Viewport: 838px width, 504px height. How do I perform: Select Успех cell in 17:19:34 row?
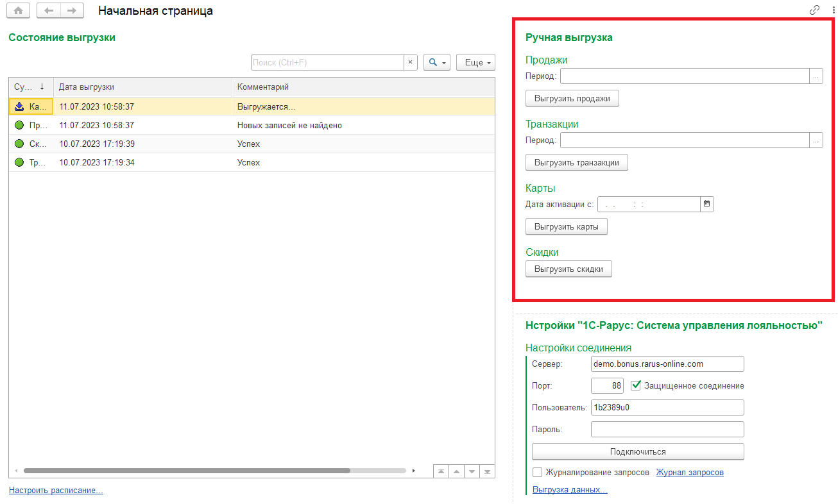tap(363, 162)
